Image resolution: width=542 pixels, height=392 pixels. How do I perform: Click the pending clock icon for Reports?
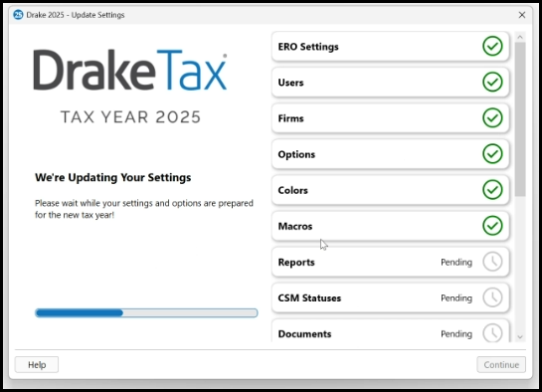[492, 262]
